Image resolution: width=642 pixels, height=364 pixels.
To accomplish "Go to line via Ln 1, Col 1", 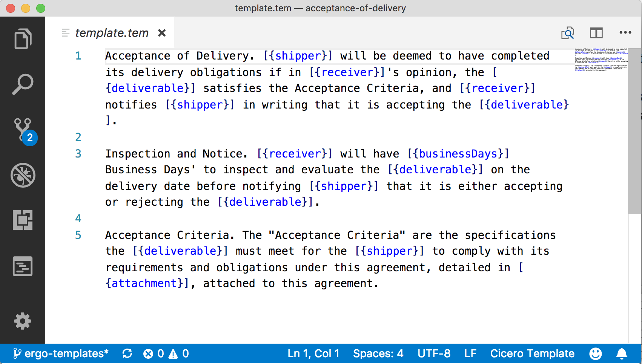I will (x=313, y=353).
